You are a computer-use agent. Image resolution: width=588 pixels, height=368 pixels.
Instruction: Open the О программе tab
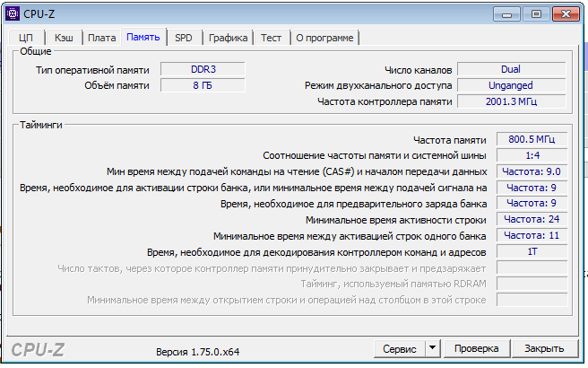tap(324, 38)
